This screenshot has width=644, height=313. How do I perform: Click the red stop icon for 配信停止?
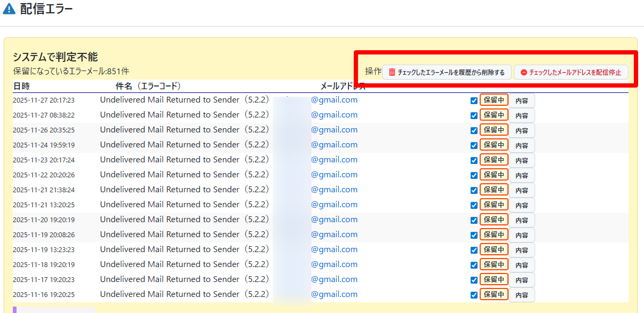(524, 72)
